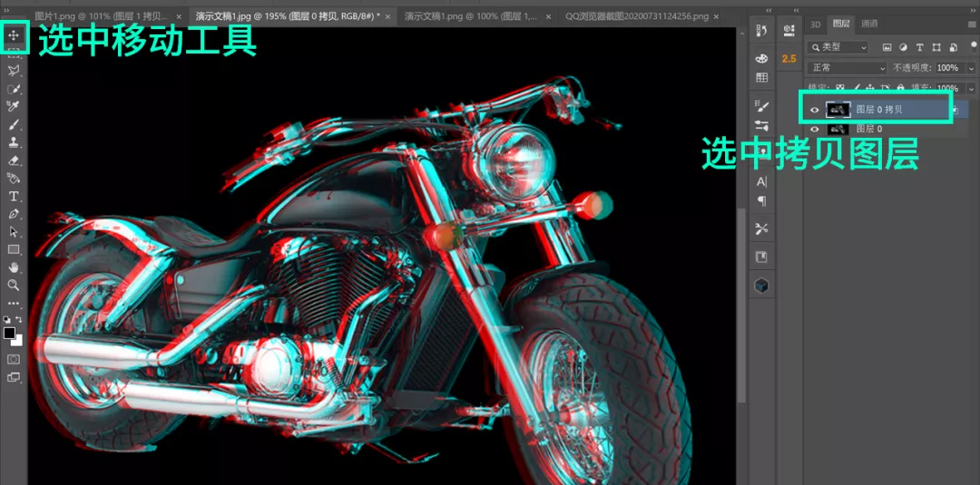Swap foreground and background colors

click(19, 319)
